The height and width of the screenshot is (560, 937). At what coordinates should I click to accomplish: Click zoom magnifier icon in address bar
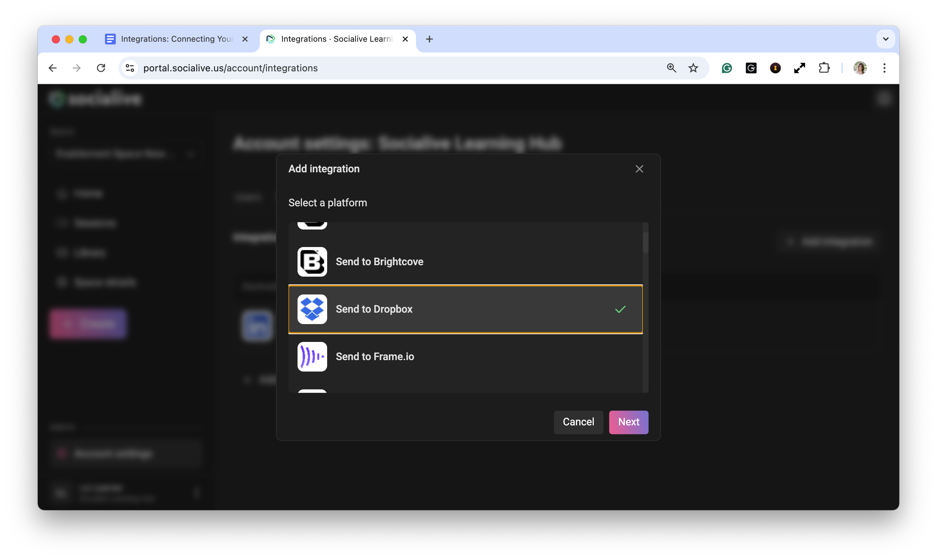click(x=671, y=68)
